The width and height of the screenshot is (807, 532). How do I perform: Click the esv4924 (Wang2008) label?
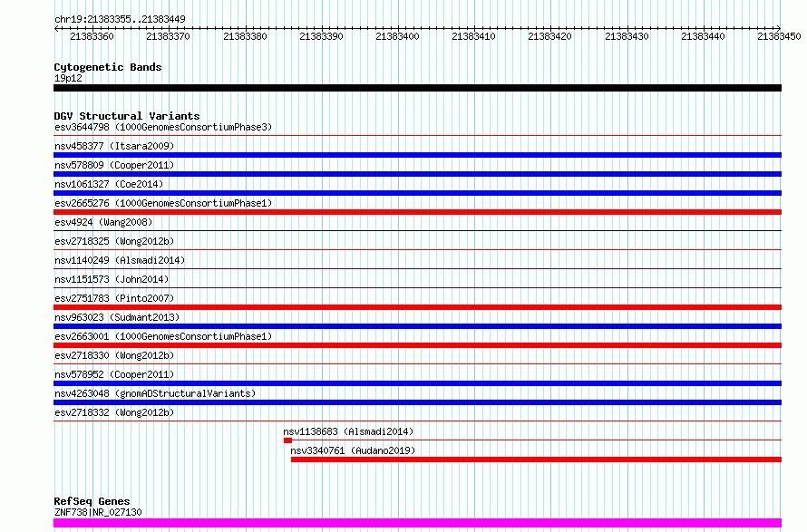click(103, 222)
